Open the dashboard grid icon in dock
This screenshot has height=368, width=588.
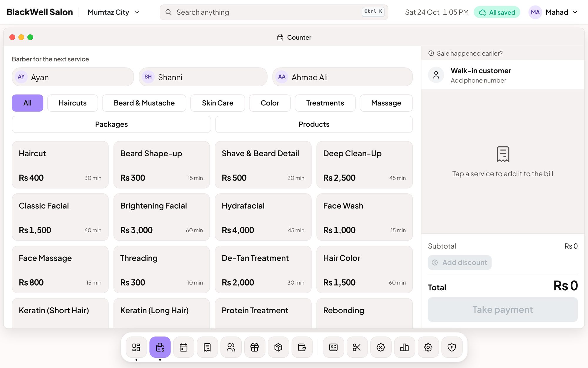coord(136,347)
